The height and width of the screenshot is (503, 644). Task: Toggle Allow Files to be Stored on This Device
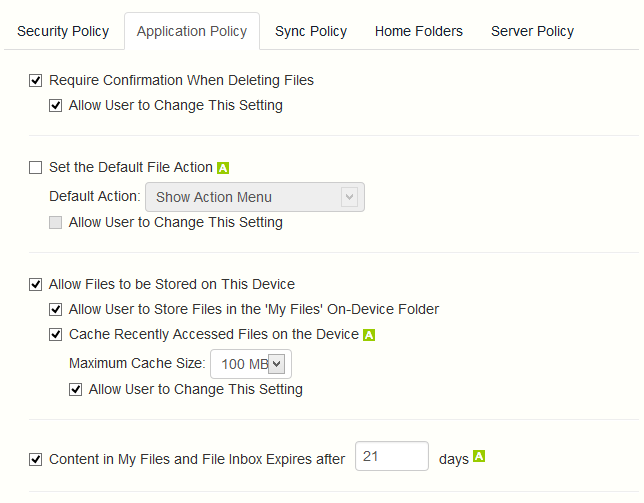(x=36, y=285)
